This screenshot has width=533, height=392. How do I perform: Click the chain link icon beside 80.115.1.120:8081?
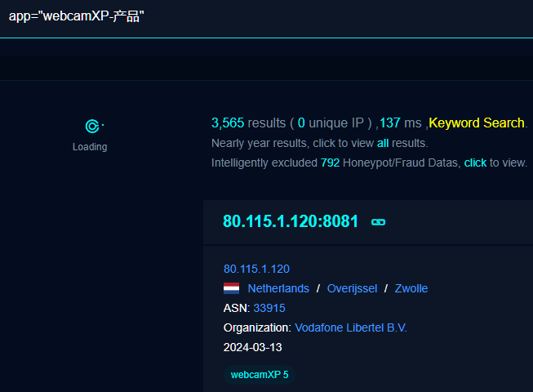[378, 221]
